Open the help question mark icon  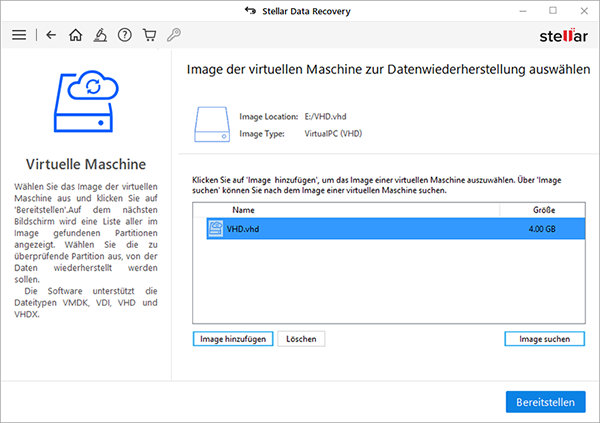tap(124, 35)
